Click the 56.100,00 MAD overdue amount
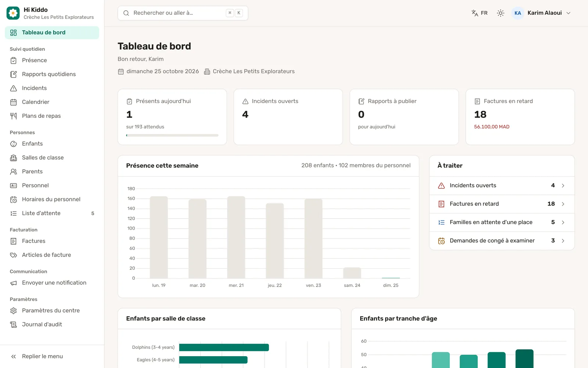This screenshot has height=368, width=588. click(491, 127)
